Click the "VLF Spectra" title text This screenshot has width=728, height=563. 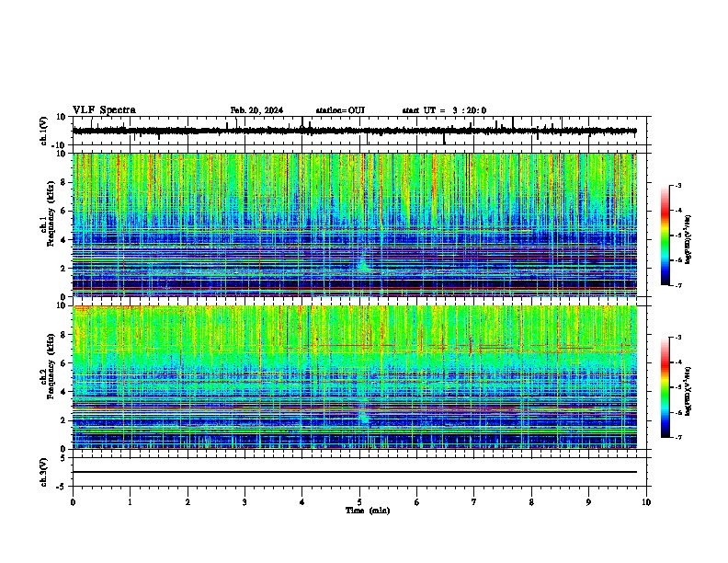pyautogui.click(x=104, y=110)
